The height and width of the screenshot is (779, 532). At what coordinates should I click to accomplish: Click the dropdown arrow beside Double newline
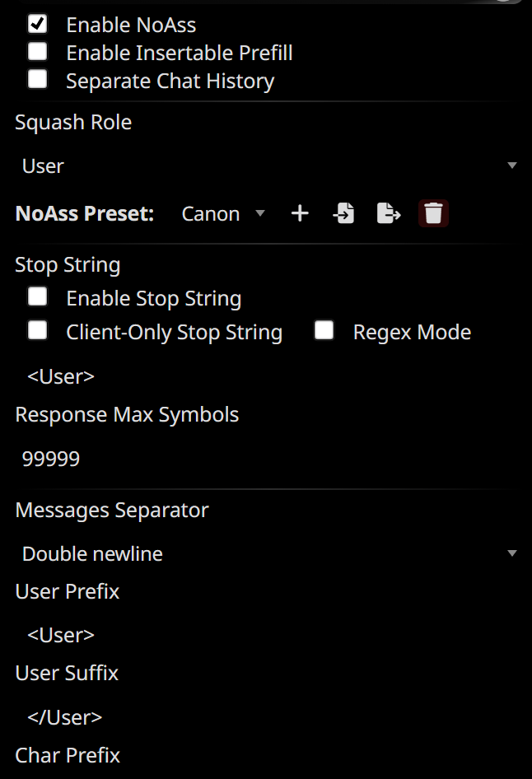(x=512, y=553)
